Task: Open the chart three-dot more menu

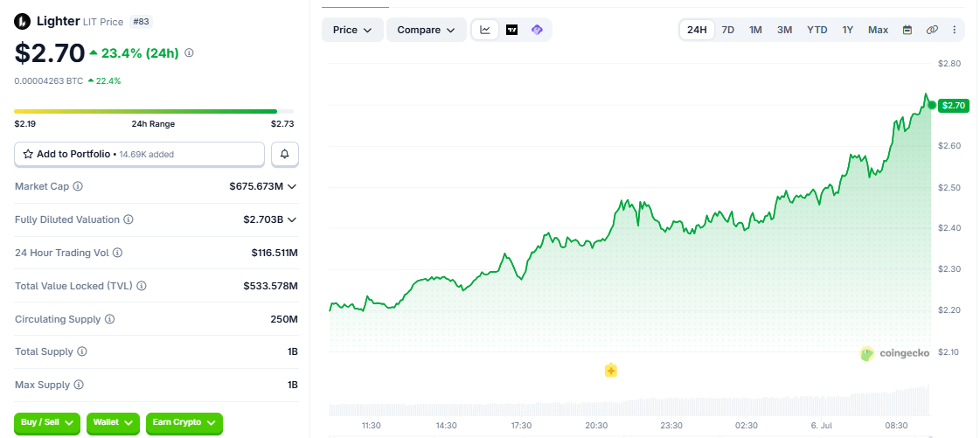Action: pos(954,30)
